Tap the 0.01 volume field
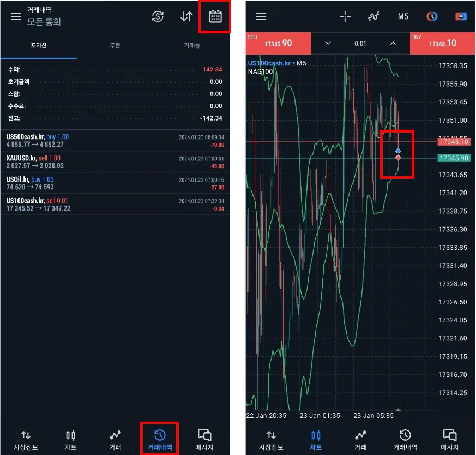Viewport: 476px width, 455px height. (360, 44)
